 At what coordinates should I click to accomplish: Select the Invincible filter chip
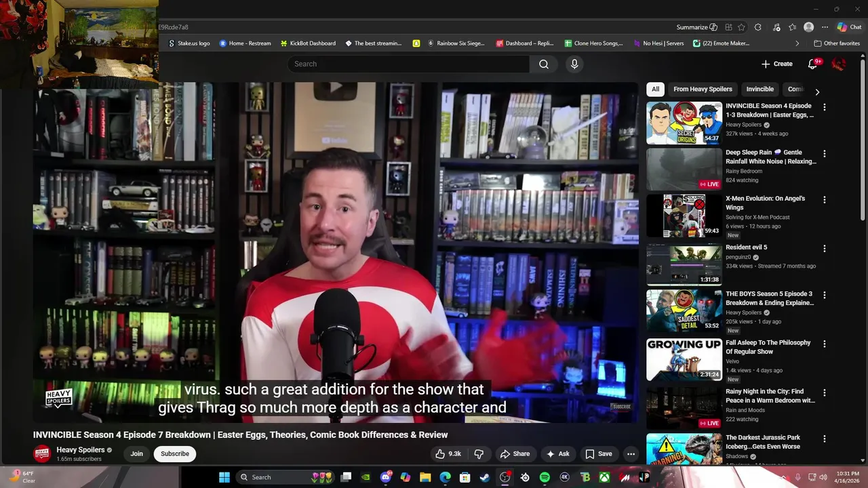(x=759, y=89)
